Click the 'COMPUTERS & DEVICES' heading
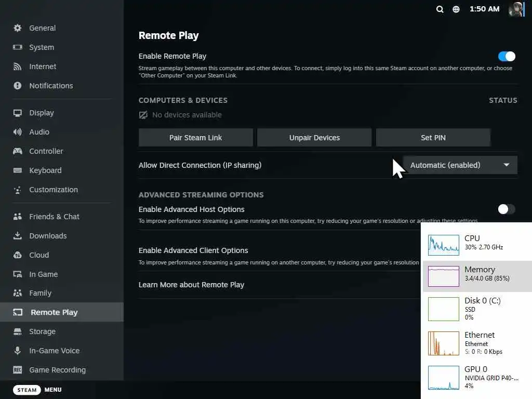The width and height of the screenshot is (532, 399). 183,100
